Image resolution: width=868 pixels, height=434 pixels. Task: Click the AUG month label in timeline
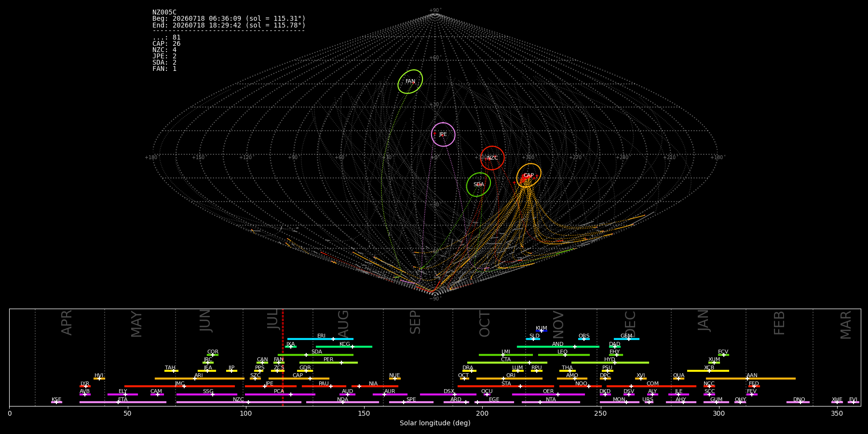point(343,323)
